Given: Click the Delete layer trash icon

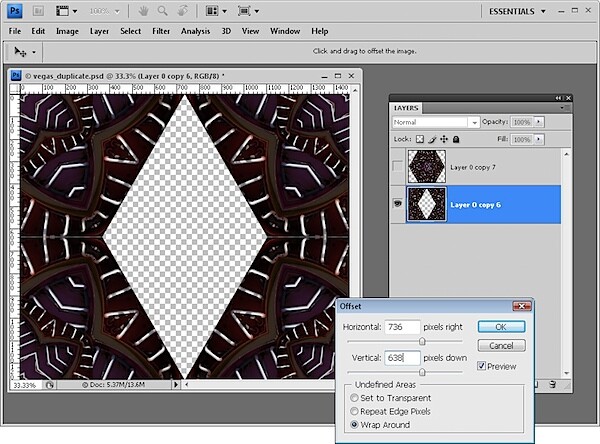Looking at the screenshot, I should 552,384.
